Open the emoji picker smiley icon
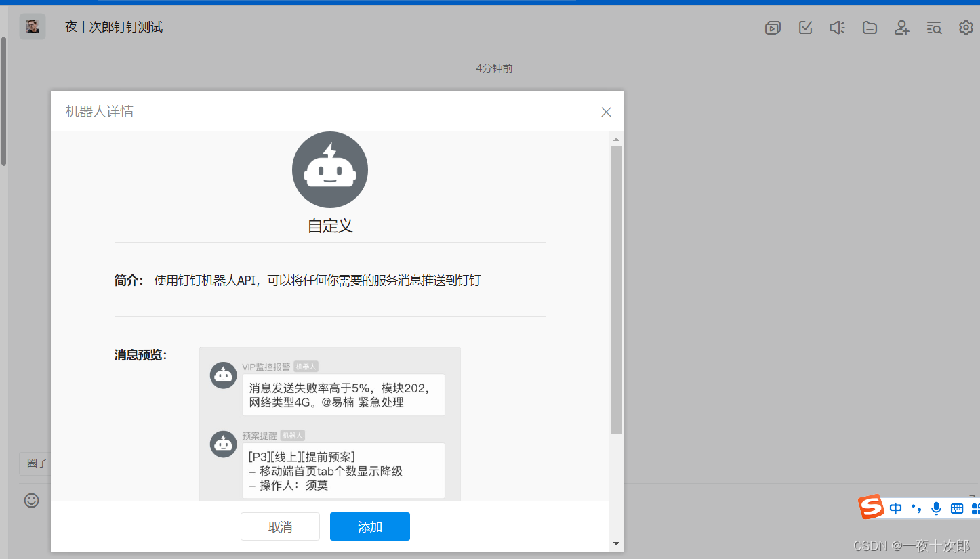 click(x=32, y=501)
